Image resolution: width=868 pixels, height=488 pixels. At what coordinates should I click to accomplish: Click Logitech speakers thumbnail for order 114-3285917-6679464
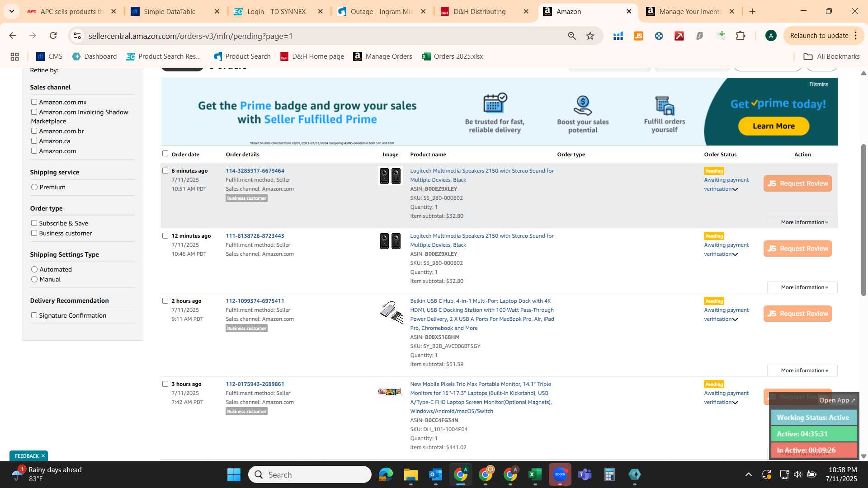(x=390, y=176)
